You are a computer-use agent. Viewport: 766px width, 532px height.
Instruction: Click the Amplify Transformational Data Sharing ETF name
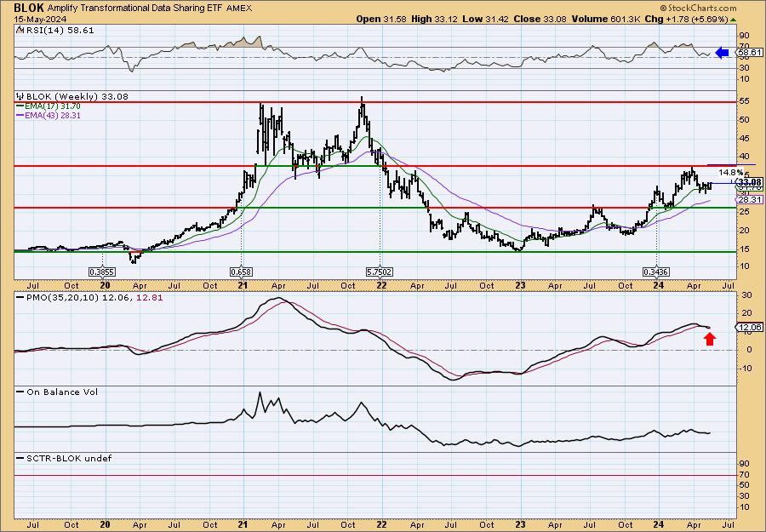136,9
